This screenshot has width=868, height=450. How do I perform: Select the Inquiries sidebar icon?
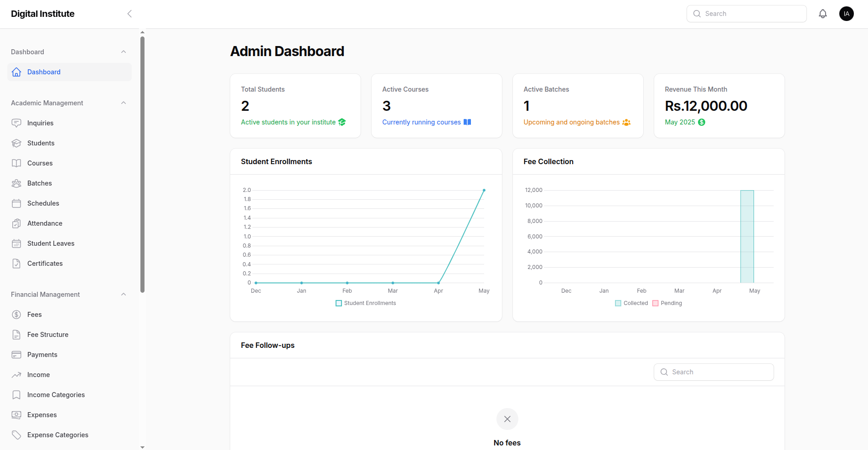pos(16,123)
